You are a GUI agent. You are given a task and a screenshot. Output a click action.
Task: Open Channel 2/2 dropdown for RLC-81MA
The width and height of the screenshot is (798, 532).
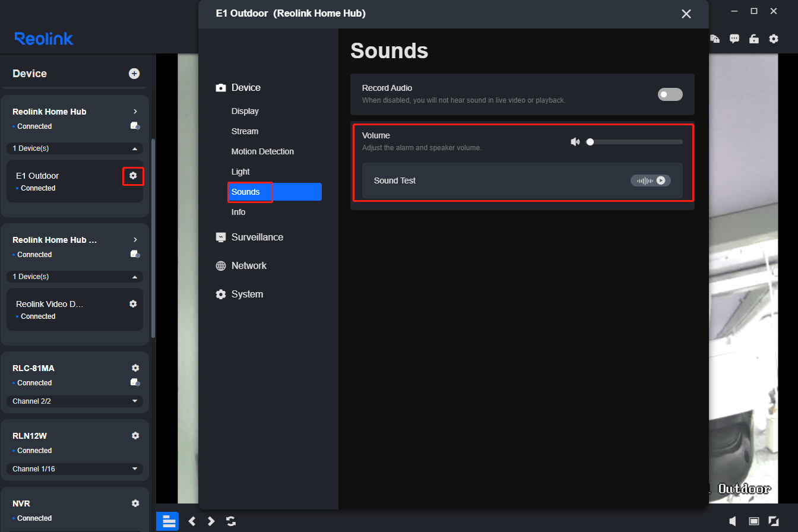tap(75, 401)
